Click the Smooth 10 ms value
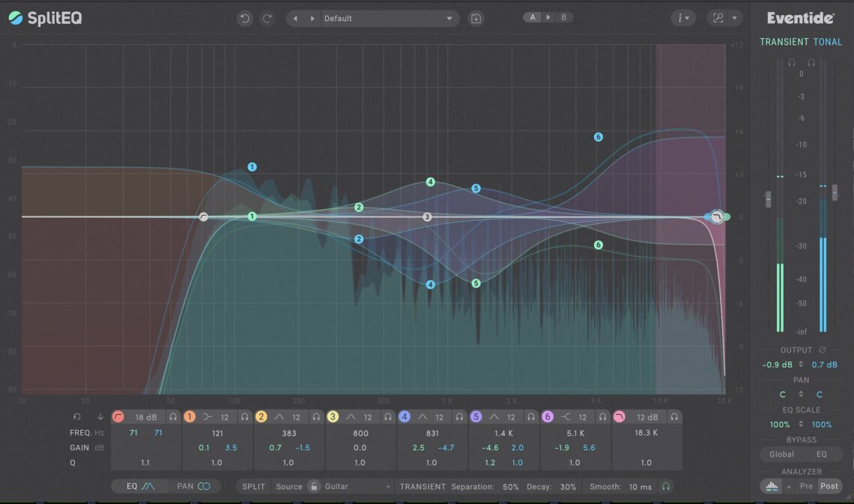This screenshot has width=854, height=504. [640, 487]
